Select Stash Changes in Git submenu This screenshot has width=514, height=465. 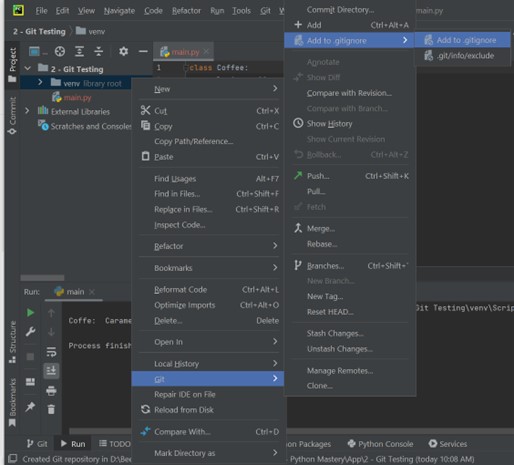click(x=350, y=333)
